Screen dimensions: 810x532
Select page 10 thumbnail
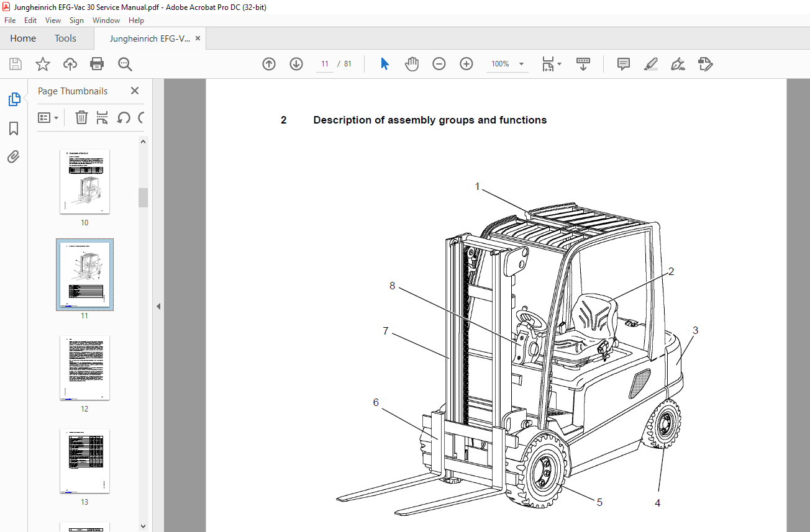click(84, 181)
